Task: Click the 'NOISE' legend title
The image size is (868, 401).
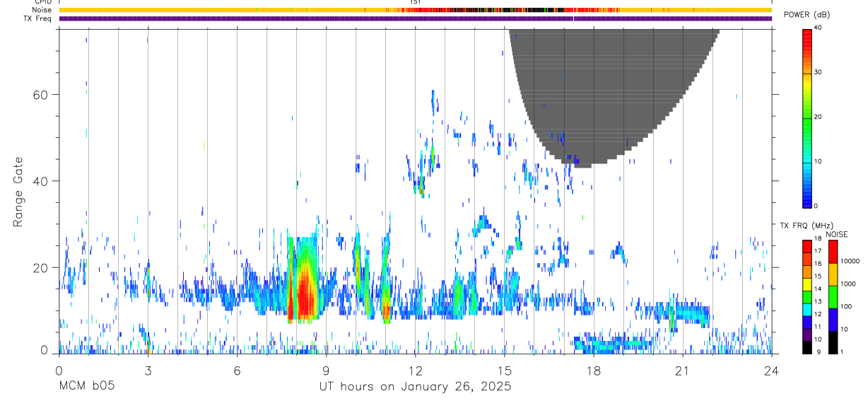Action: point(837,234)
